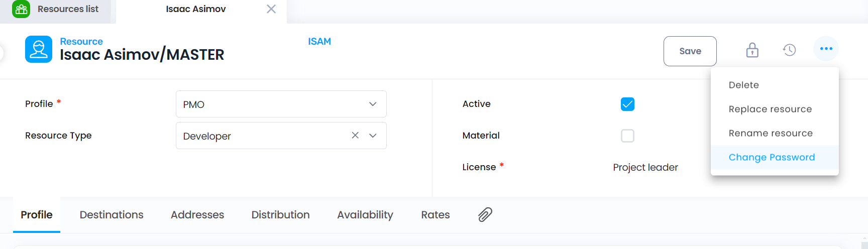Expand the Resource Type dropdown arrow
Image resolution: width=868 pixels, height=249 pixels.
[x=373, y=136]
